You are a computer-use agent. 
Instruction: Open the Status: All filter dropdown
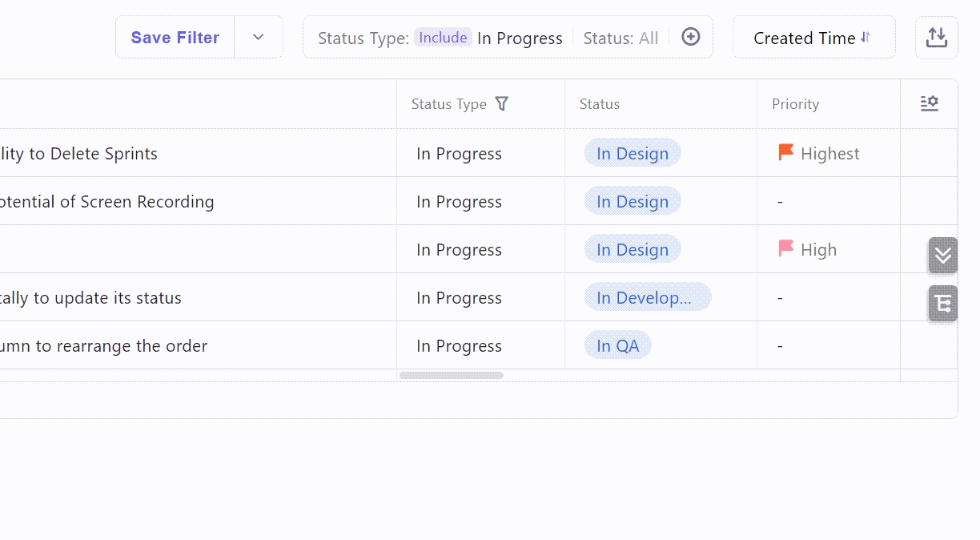click(x=621, y=38)
